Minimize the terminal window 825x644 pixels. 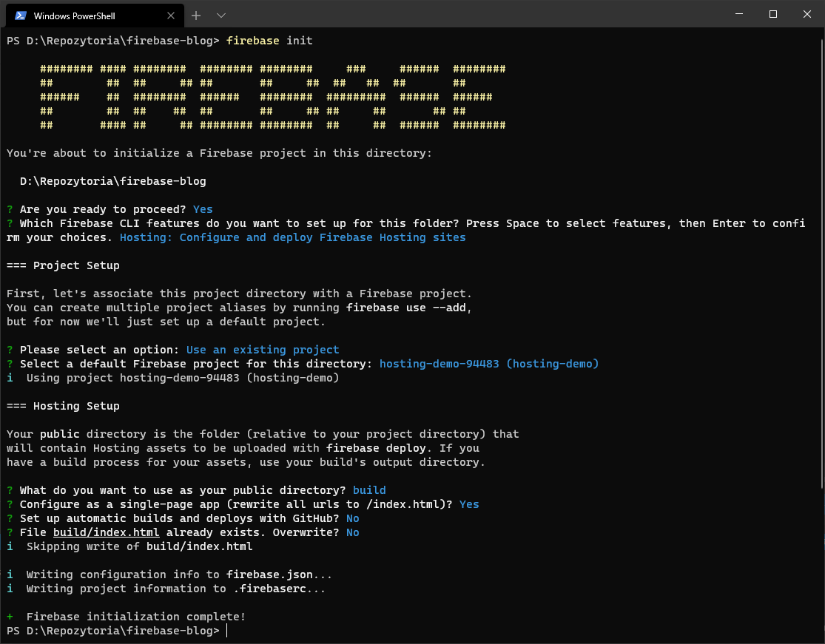[x=738, y=14]
